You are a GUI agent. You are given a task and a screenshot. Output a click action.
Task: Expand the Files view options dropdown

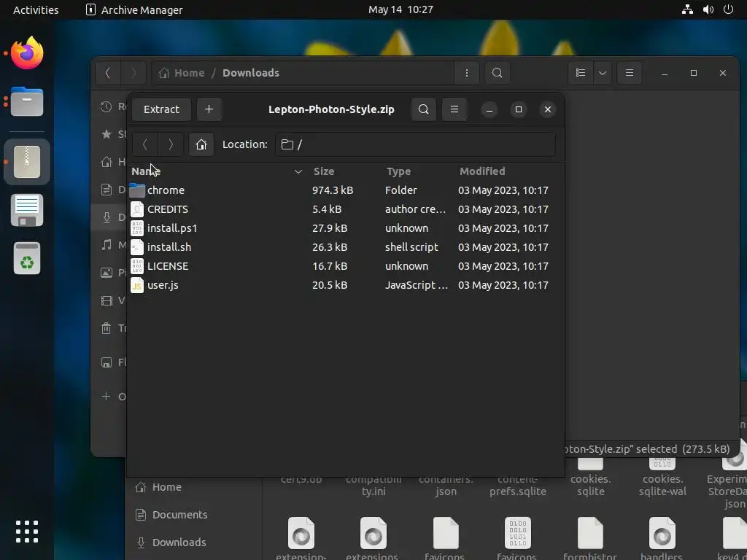point(602,73)
